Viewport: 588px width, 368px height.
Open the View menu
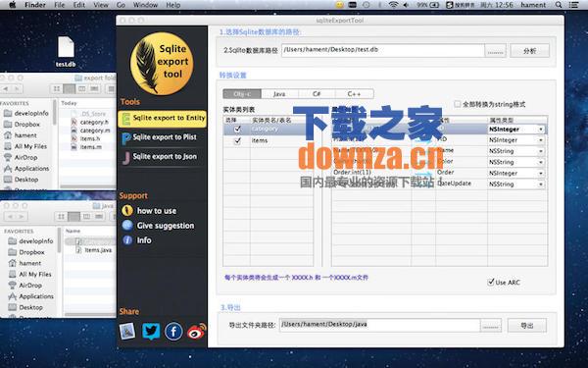(101, 5)
